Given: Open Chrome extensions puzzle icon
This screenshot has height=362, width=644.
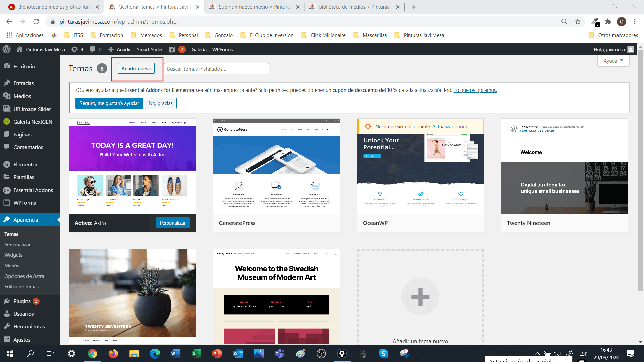Looking at the screenshot, I should [608, 22].
